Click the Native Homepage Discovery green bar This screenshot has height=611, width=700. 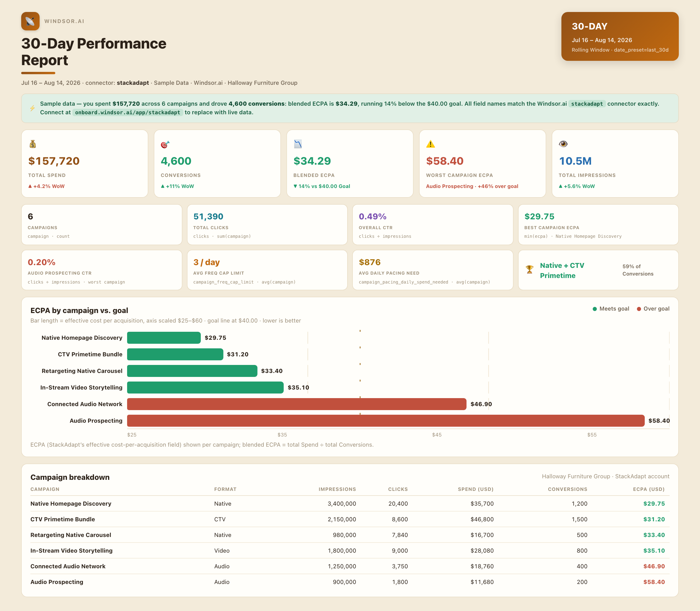coord(164,338)
